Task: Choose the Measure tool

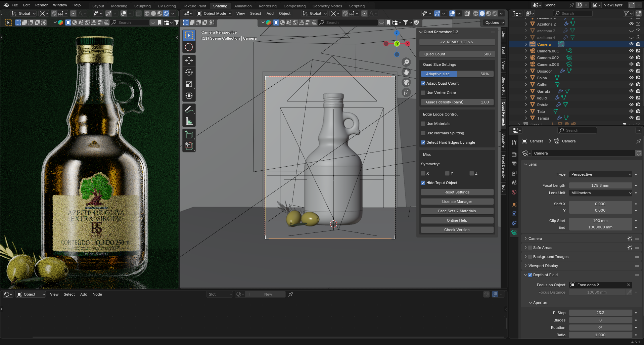Action: [x=189, y=121]
